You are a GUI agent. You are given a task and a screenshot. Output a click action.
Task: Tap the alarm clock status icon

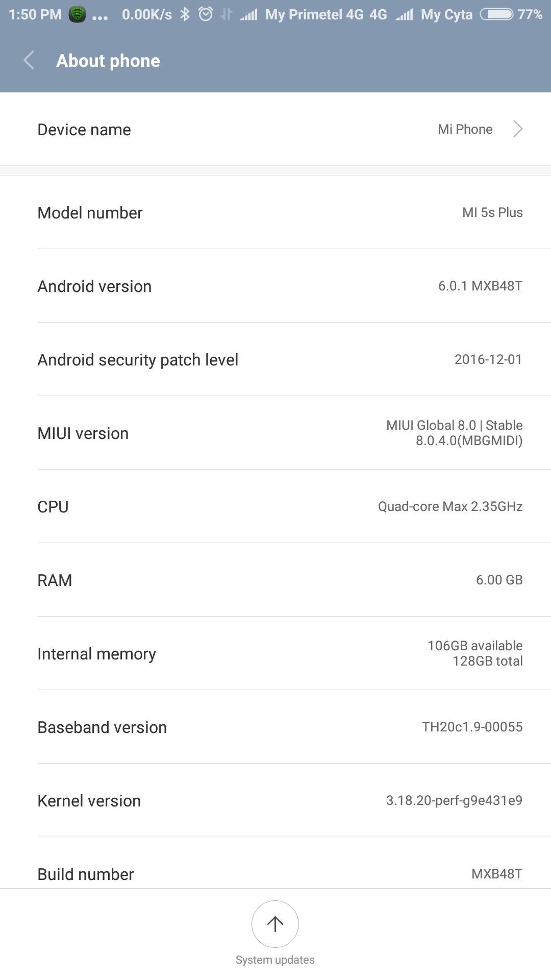pyautogui.click(x=206, y=14)
